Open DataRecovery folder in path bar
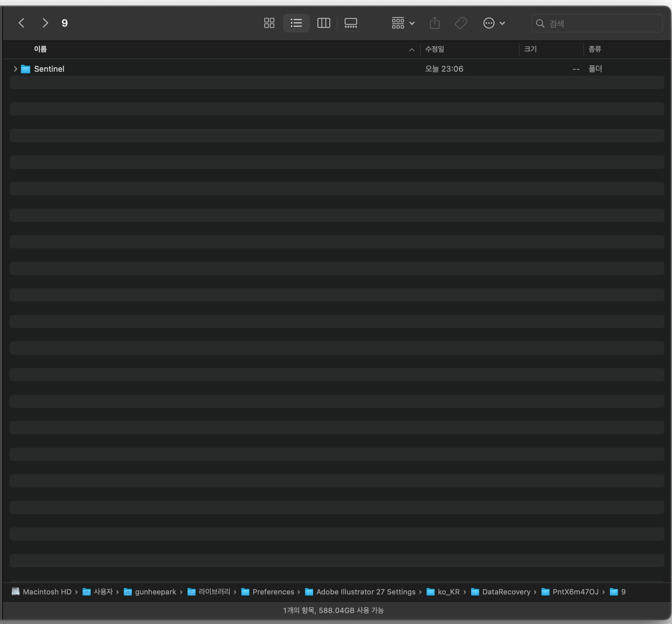This screenshot has width=672, height=624. click(x=506, y=592)
